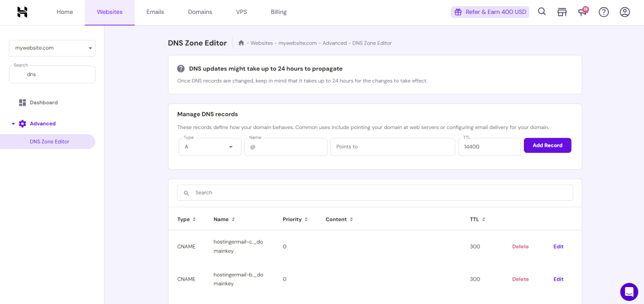Open the marketplace store icon

562,12
